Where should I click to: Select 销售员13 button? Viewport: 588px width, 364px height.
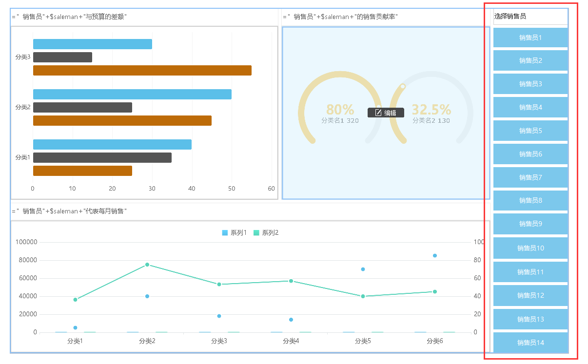click(x=530, y=319)
